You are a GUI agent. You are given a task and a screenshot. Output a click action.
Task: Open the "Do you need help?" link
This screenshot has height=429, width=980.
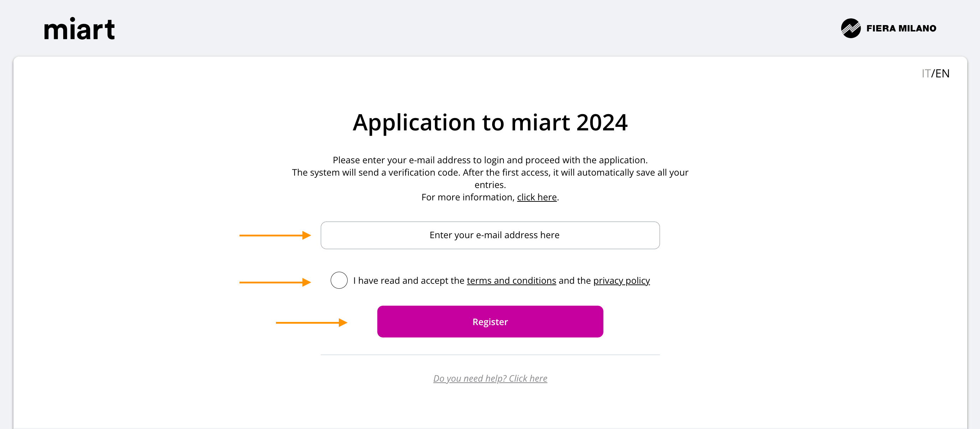490,378
